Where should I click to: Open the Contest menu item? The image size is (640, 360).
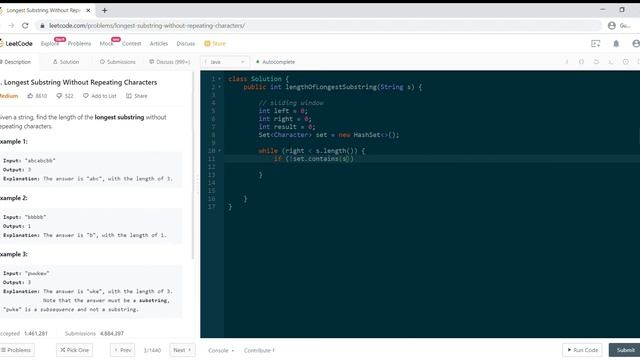(x=131, y=44)
